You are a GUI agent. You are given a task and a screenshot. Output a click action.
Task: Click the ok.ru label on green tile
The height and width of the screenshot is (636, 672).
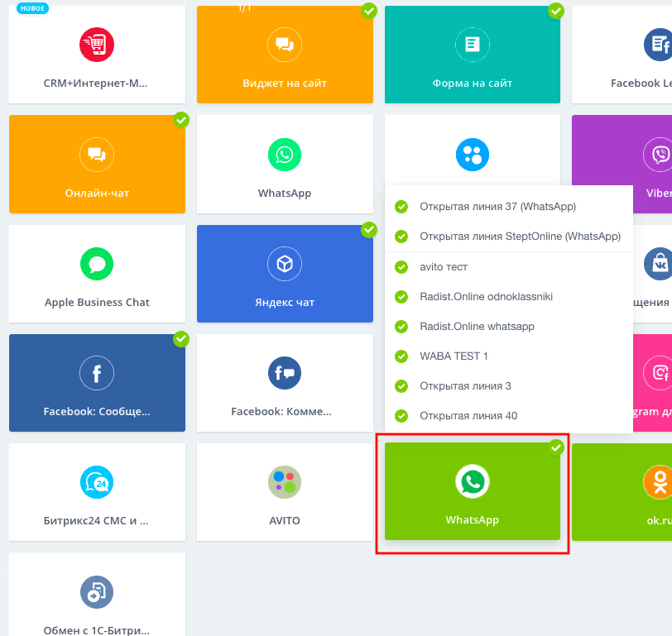(659, 521)
